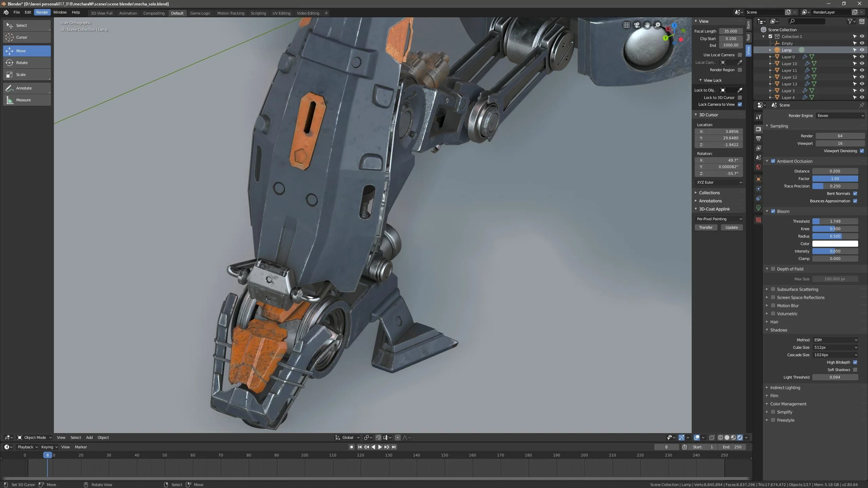The height and width of the screenshot is (488, 868).
Task: Disable the Bloom checkbox
Action: click(773, 211)
